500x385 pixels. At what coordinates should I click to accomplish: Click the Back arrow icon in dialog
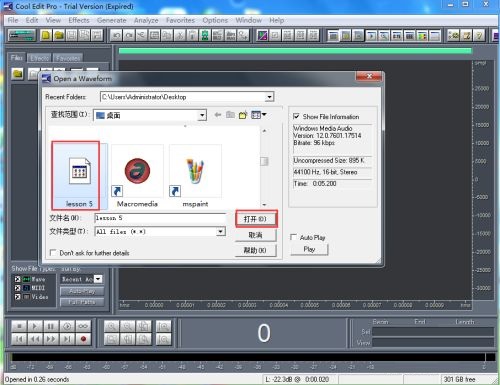tap(218, 115)
